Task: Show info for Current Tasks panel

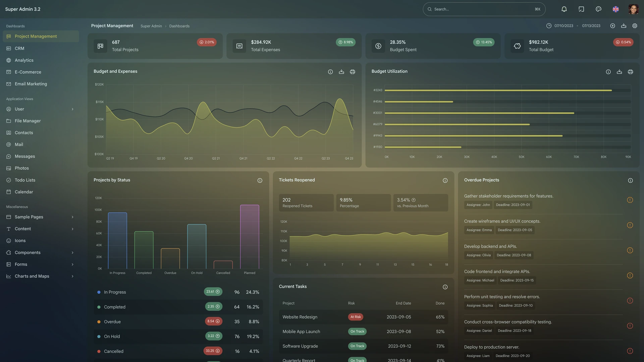Action: 445,287
